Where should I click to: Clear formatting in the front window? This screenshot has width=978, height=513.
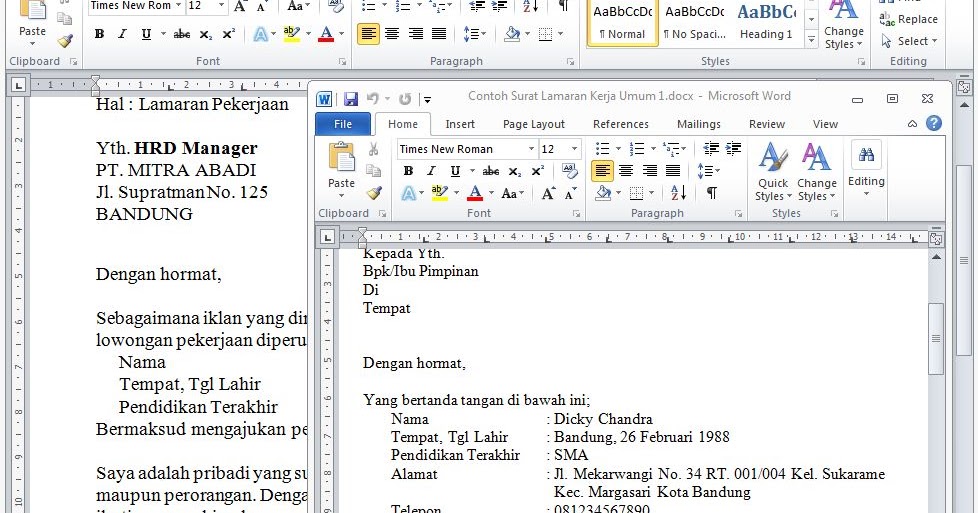click(x=569, y=170)
